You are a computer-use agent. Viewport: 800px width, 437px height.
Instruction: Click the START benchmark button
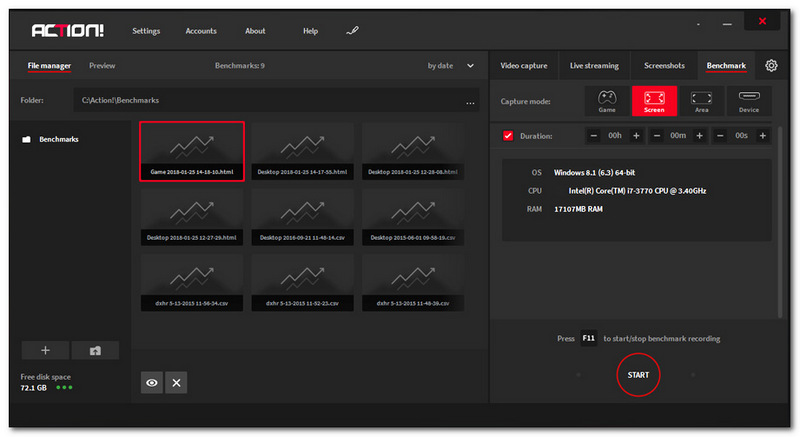pyautogui.click(x=638, y=375)
